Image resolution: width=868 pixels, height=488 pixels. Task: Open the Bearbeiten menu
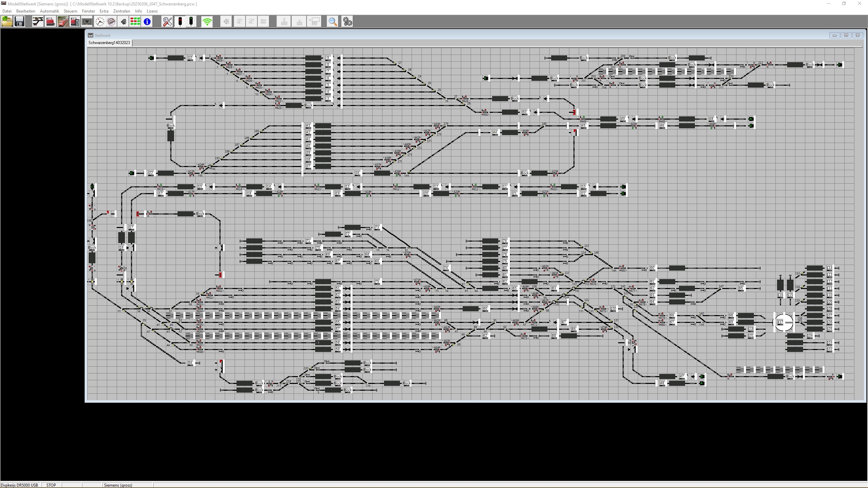coord(26,11)
